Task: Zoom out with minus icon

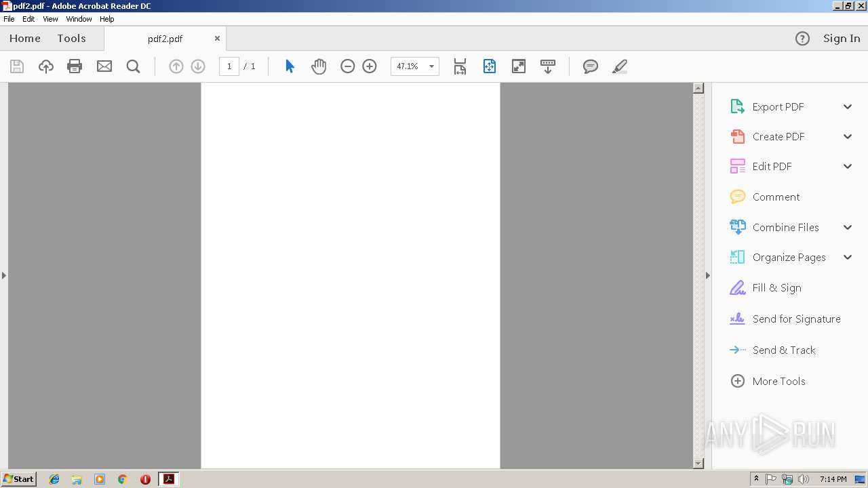Action: click(348, 66)
